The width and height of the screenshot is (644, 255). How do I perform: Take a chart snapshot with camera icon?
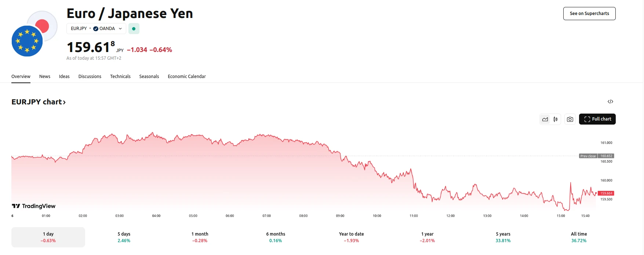[x=570, y=119]
